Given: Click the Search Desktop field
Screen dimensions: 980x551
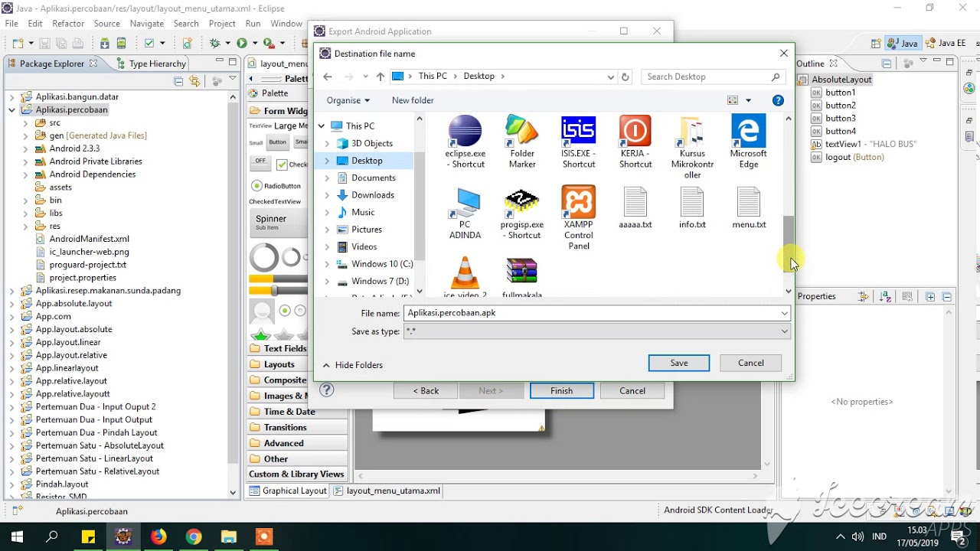Looking at the screenshot, I should (x=713, y=77).
